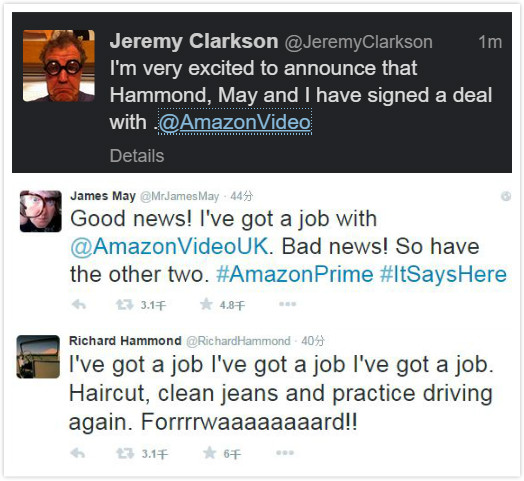
Task: Open Jeremy Clarkson's profile picture
Action: pyautogui.click(x=59, y=66)
